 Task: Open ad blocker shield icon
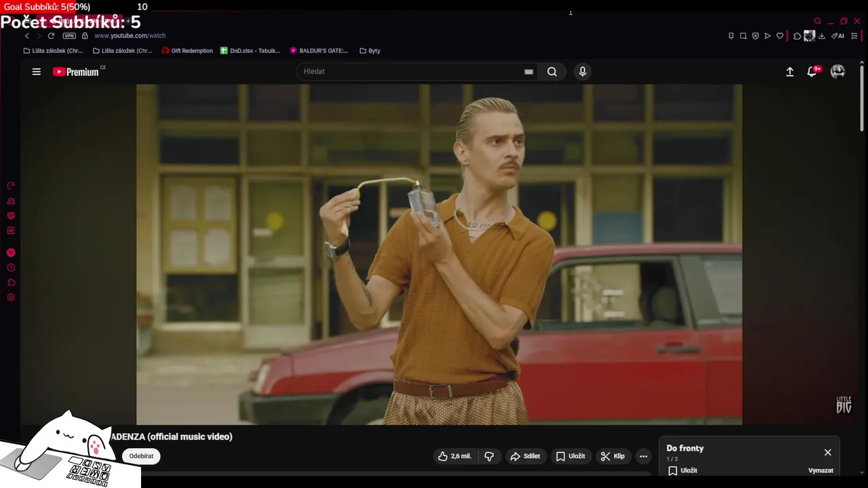click(x=755, y=36)
